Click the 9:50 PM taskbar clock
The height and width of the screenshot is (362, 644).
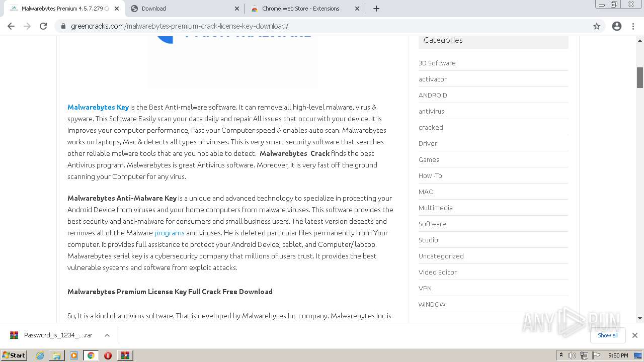coord(618,355)
